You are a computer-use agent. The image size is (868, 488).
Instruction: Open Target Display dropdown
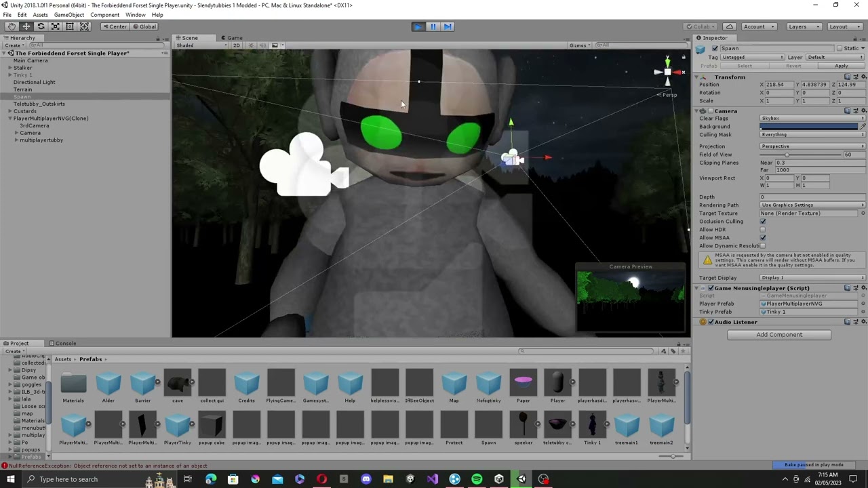(812, 278)
